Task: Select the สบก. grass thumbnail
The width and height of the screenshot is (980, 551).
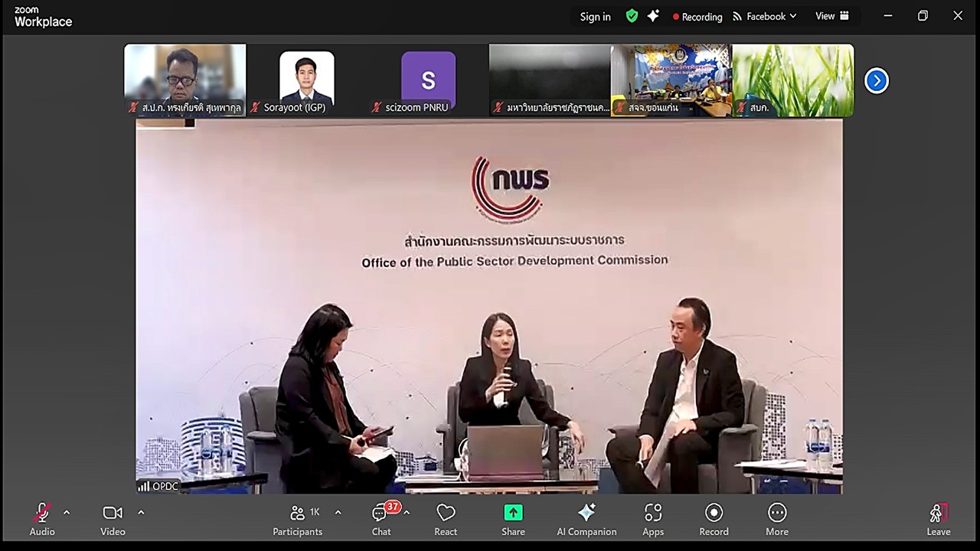Action: pyautogui.click(x=793, y=80)
